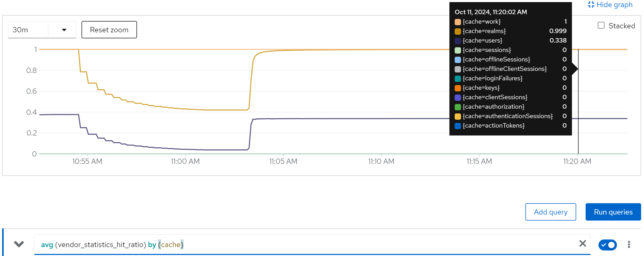Image resolution: width=644 pixels, height=256 pixels.
Task: Collapse the query row chevron
Action: pos(19,244)
